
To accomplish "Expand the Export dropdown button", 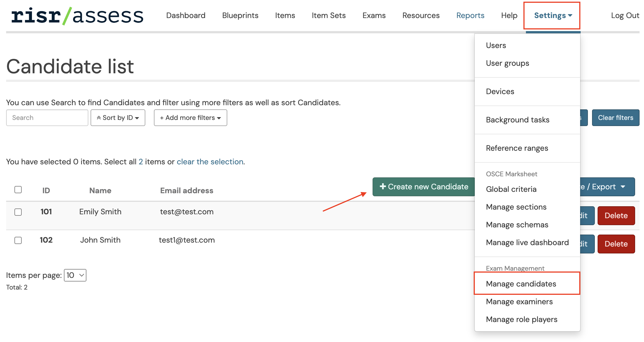I will point(607,187).
